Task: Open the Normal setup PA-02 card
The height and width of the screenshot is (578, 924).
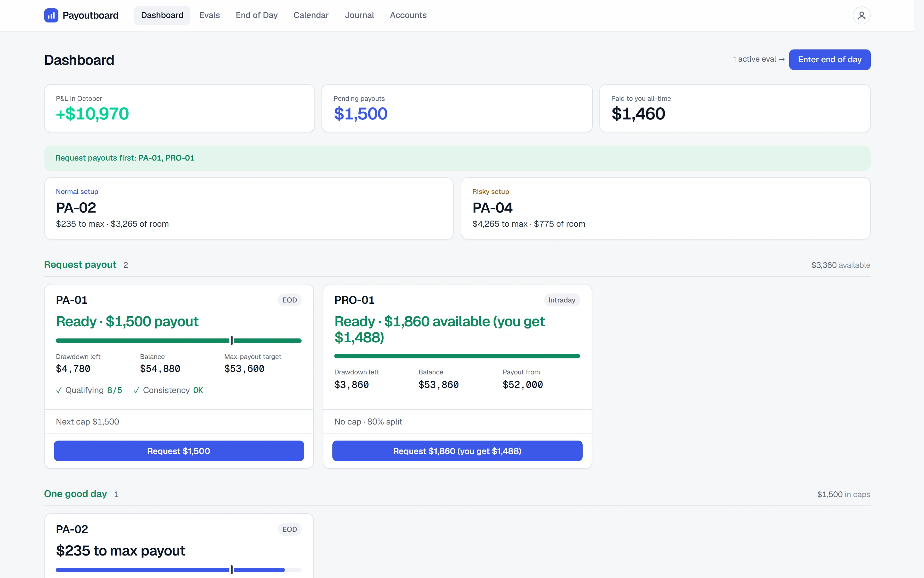Action: [249, 208]
